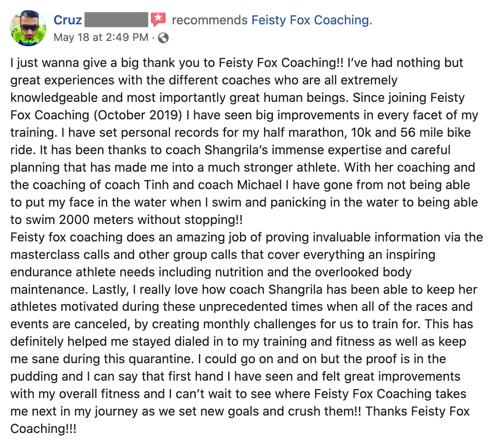Click the word recommends in the header
Screen dimensions: 493x448
click(x=210, y=20)
